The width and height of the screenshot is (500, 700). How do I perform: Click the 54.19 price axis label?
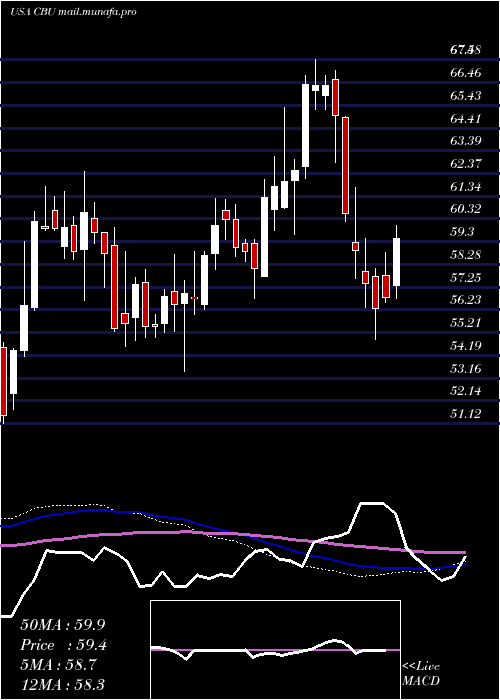point(466,345)
